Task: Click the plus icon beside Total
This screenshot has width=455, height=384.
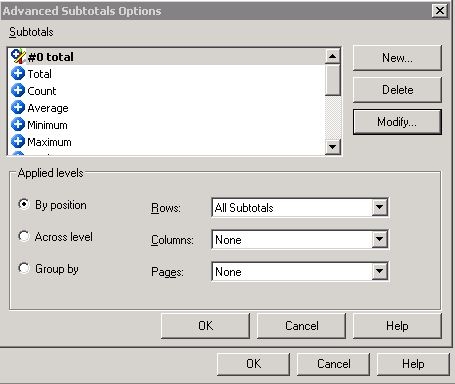Action: click(18, 73)
